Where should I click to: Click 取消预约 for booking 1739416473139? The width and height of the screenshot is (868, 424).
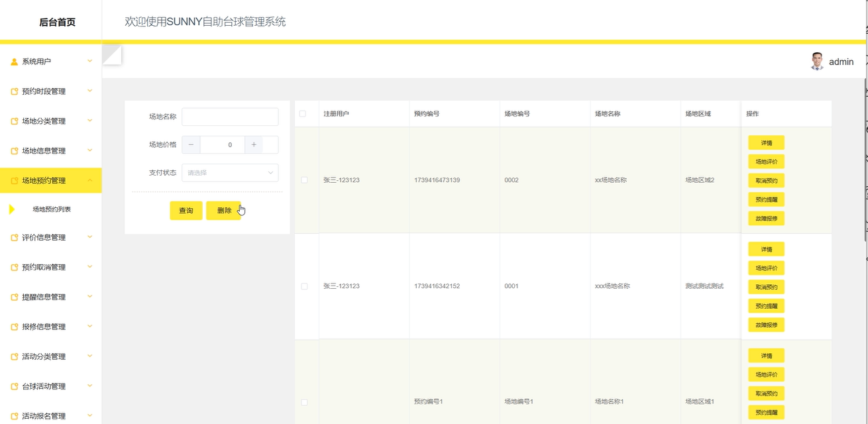tap(766, 180)
